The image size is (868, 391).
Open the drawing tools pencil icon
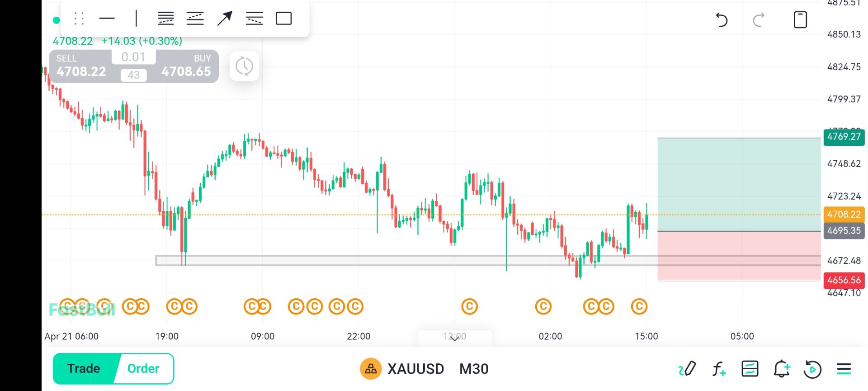click(687, 369)
